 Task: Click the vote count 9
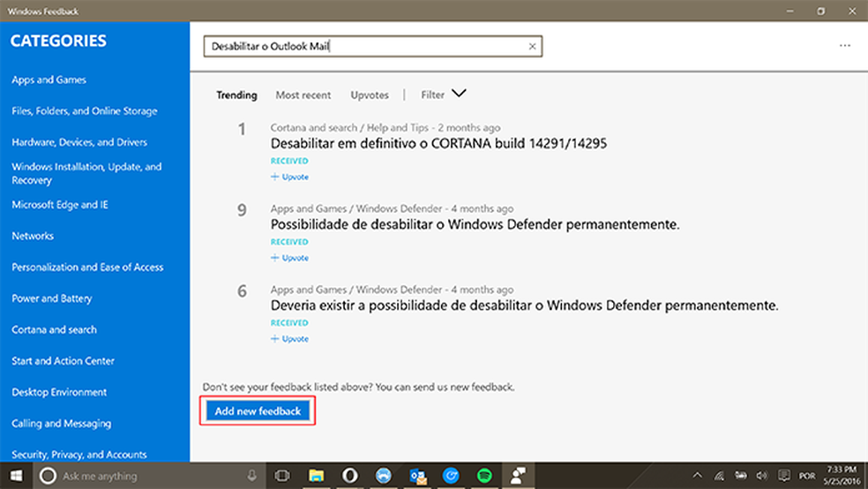242,210
